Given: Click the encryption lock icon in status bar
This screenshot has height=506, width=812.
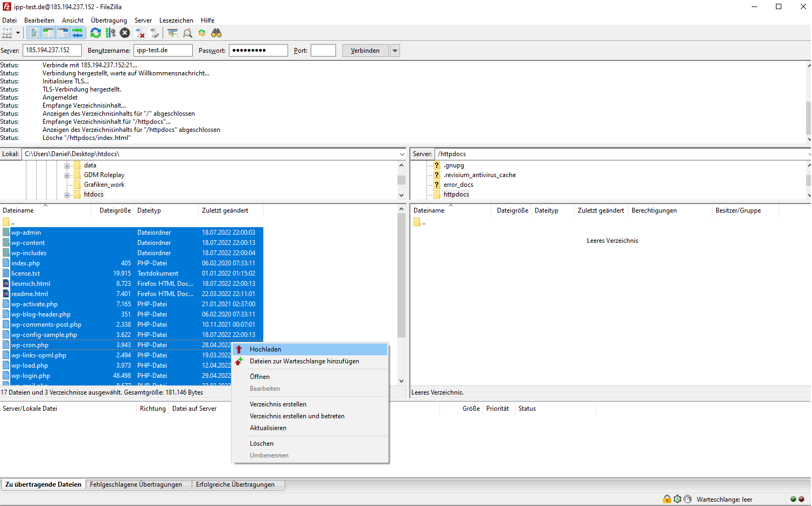Looking at the screenshot, I should coord(667,499).
